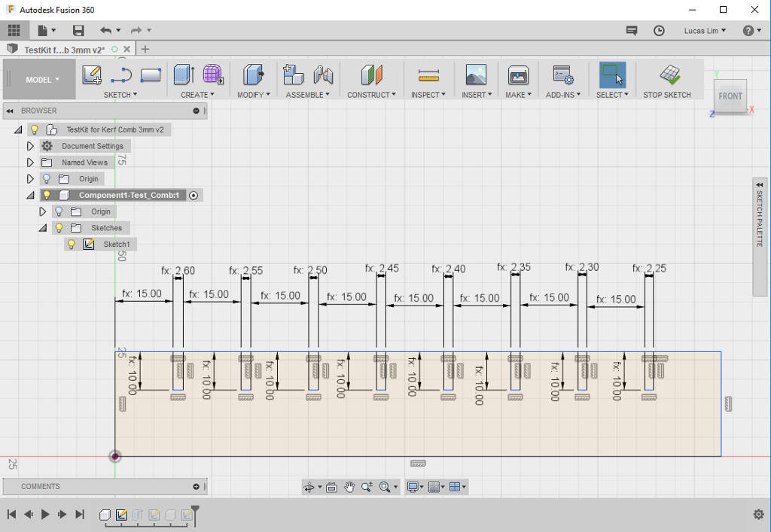Open the Lucas Lim account dropdown
771x532 pixels.
click(x=705, y=30)
